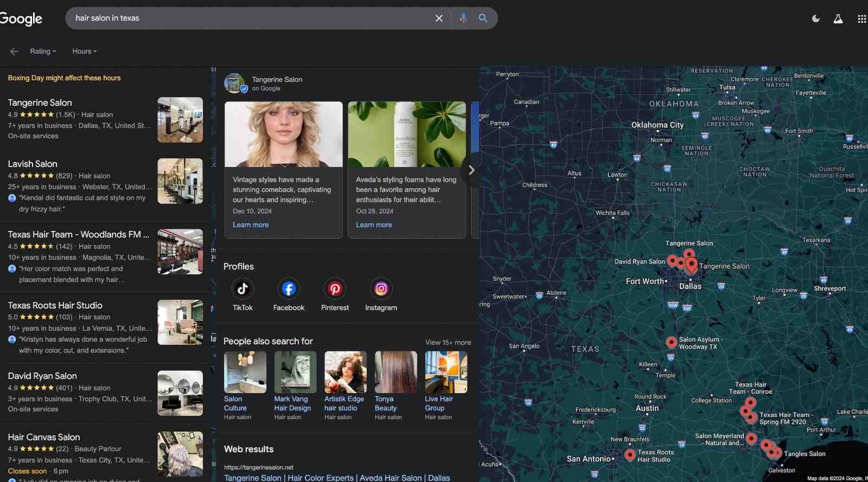Expand the Rating filter dropdown
The width and height of the screenshot is (868, 482).
(43, 52)
